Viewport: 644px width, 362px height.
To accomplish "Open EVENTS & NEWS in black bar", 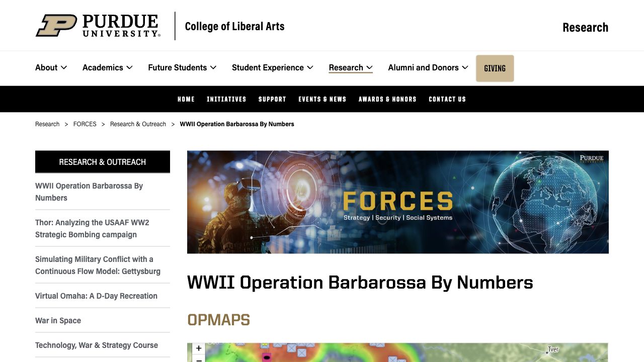I will (323, 99).
